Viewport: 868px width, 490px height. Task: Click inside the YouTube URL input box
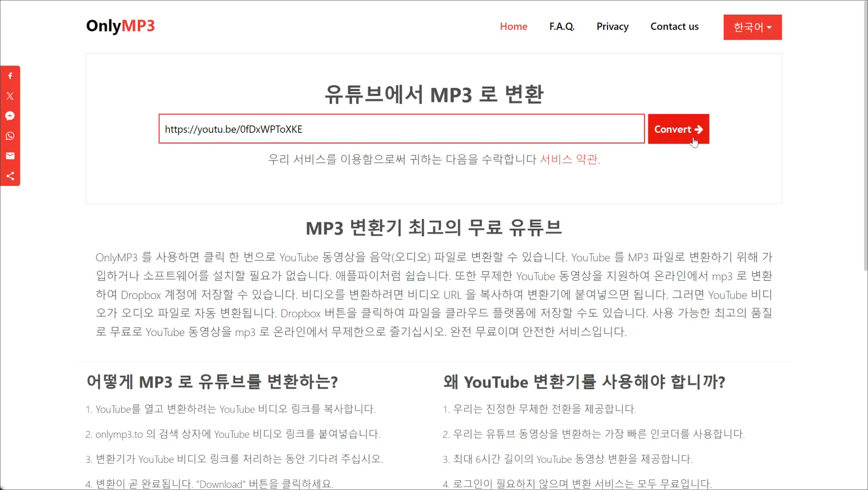[x=401, y=129]
